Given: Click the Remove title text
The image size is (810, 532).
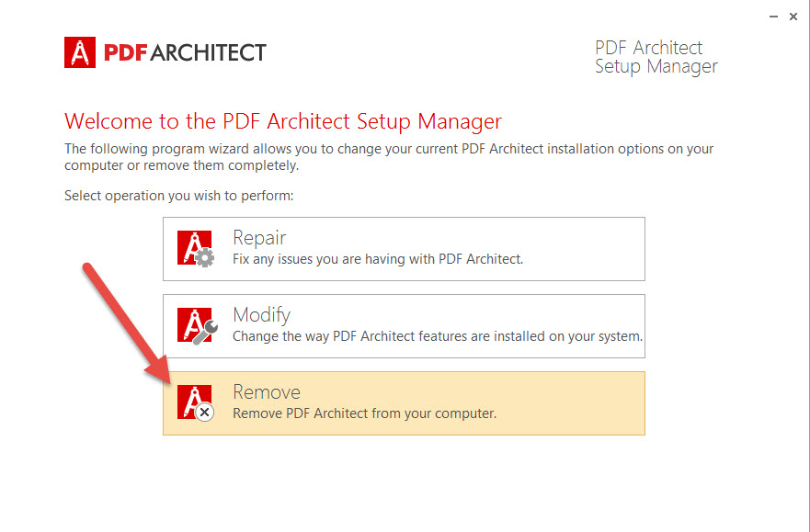Looking at the screenshot, I should [x=267, y=391].
